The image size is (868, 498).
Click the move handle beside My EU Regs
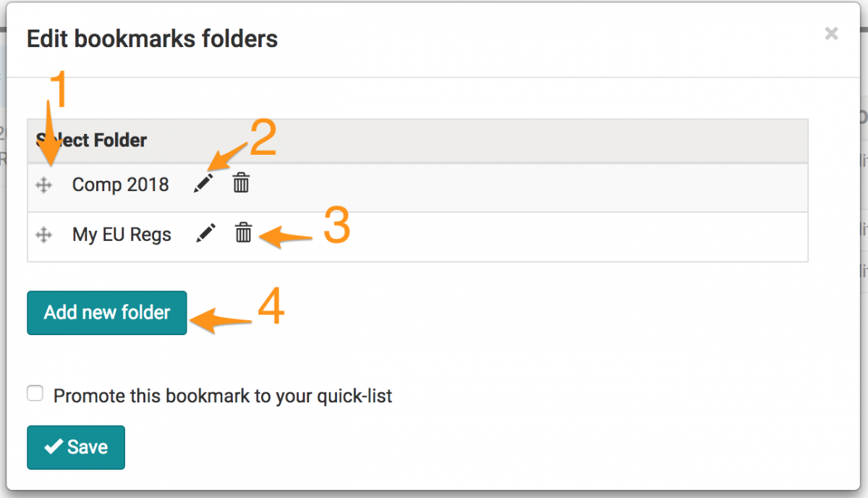(x=43, y=235)
